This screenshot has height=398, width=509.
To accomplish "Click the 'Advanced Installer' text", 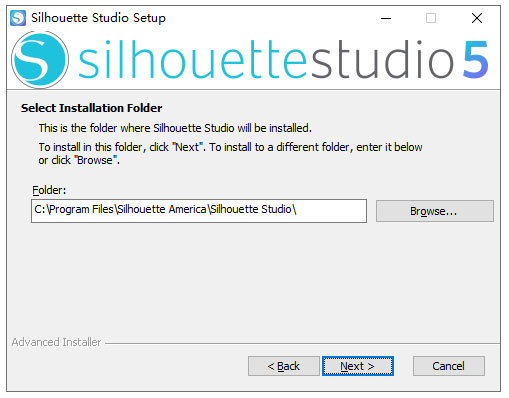I will coord(56,342).
